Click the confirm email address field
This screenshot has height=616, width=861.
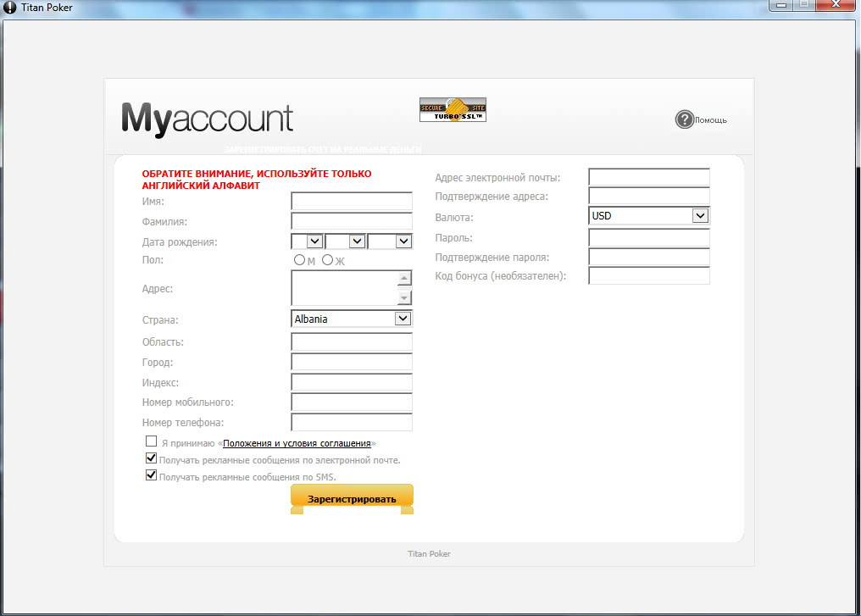click(649, 196)
